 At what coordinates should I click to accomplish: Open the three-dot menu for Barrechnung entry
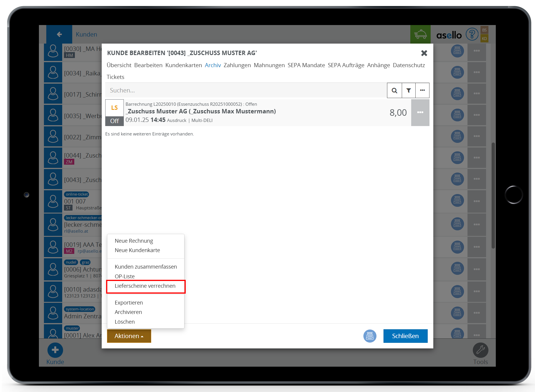[420, 113]
